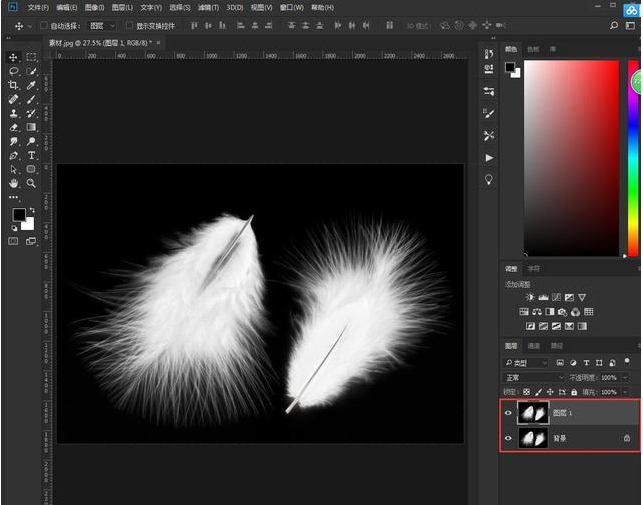Image resolution: width=643 pixels, height=505 pixels.
Task: Select the 背景 layer thumbnail
Action: point(533,438)
